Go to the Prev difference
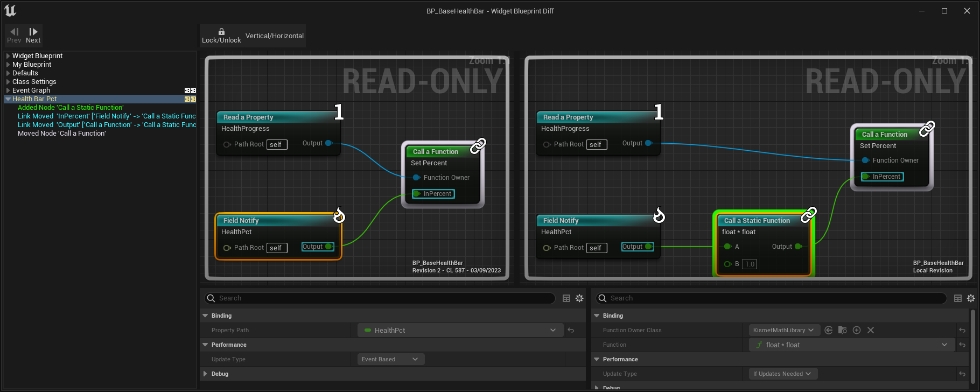 pyautogui.click(x=14, y=36)
